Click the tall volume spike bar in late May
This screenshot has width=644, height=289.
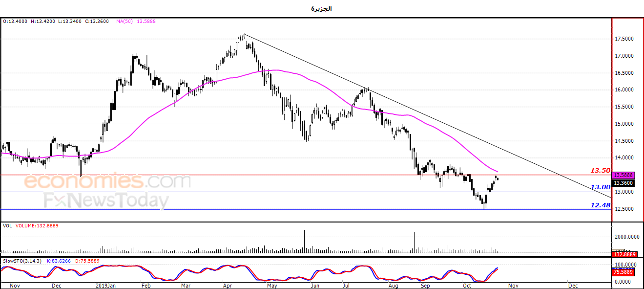tap(305, 242)
